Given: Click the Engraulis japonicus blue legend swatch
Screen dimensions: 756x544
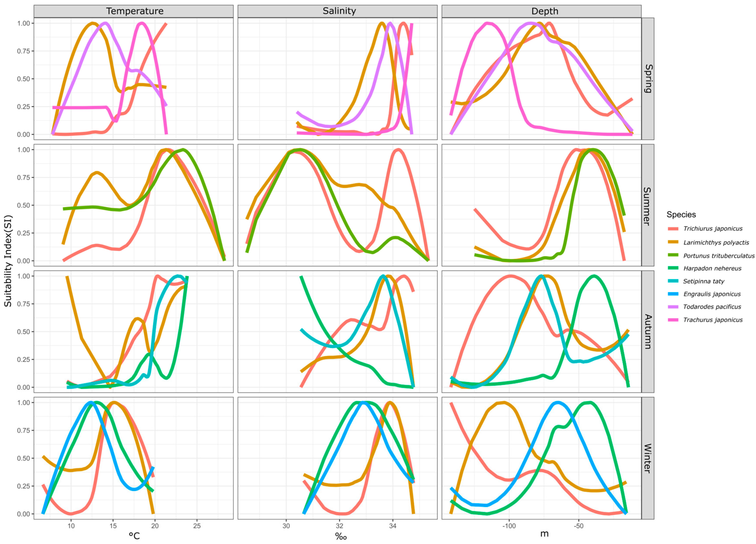Looking at the screenshot, I should (x=673, y=294).
